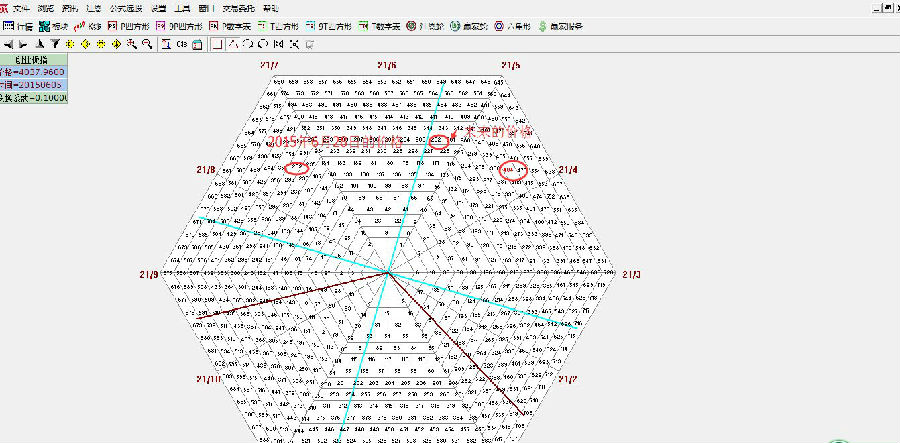The height and width of the screenshot is (443, 900).
Task: Click the CB toolbar icon
Action: pyautogui.click(x=182, y=45)
